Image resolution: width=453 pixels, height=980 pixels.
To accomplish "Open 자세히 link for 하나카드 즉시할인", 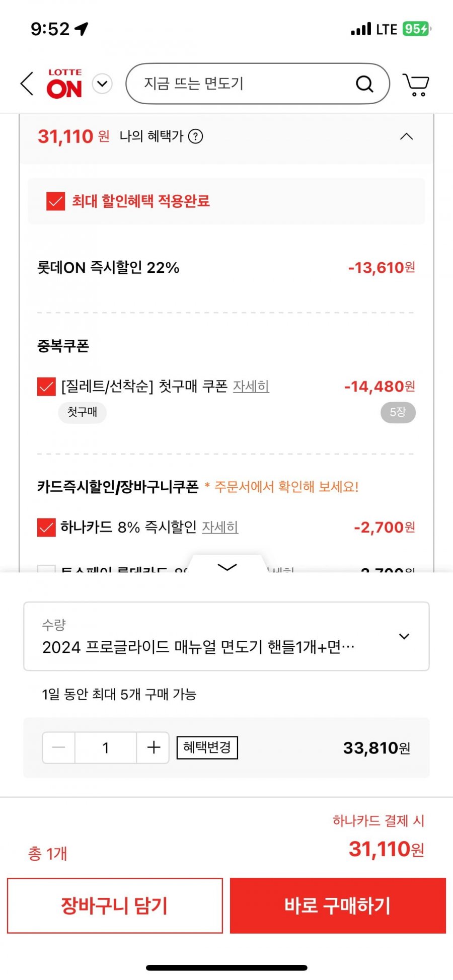I will pos(220,527).
